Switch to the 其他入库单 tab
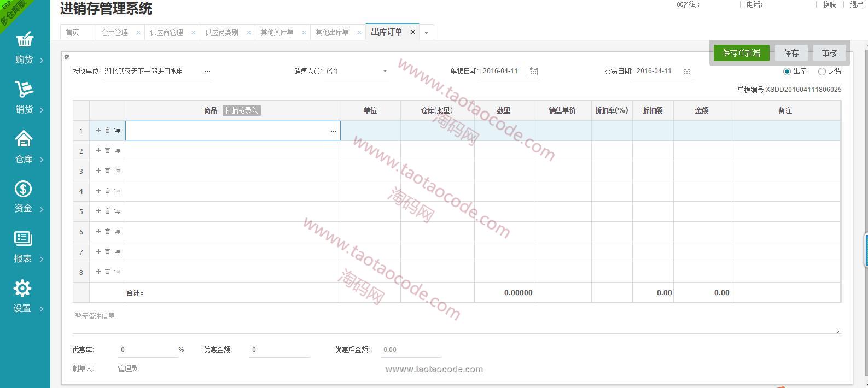 pyautogui.click(x=277, y=33)
